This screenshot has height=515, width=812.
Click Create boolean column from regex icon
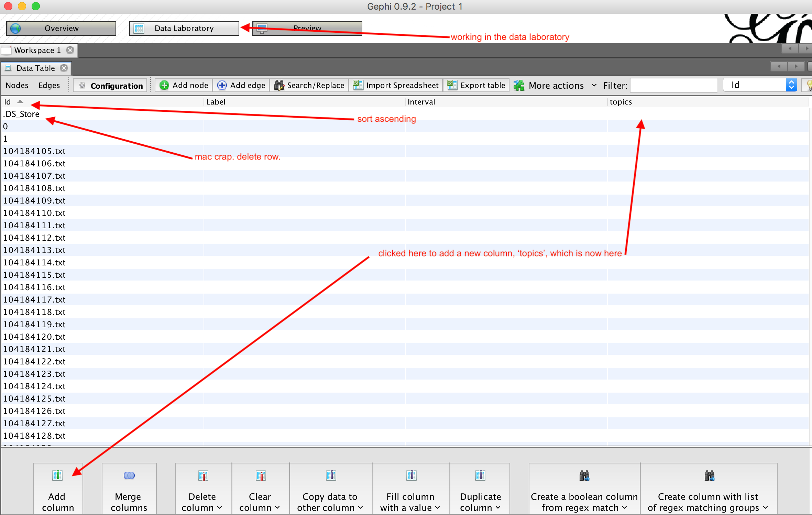tap(584, 475)
